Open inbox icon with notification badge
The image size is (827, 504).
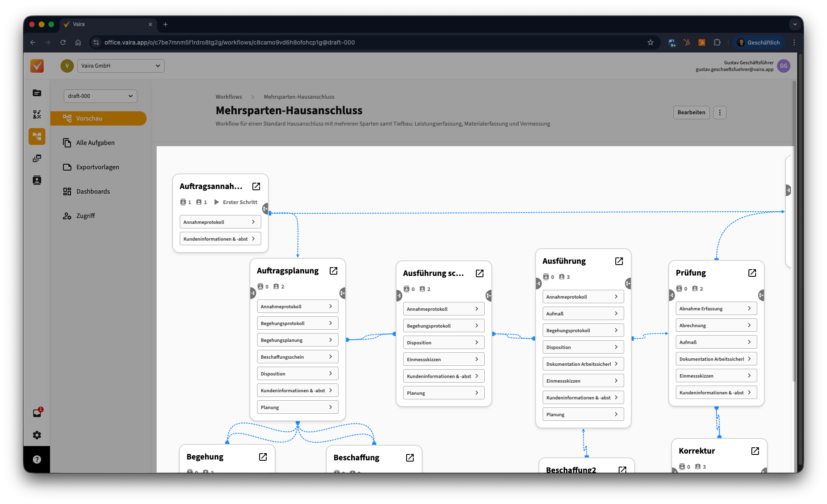click(x=37, y=413)
